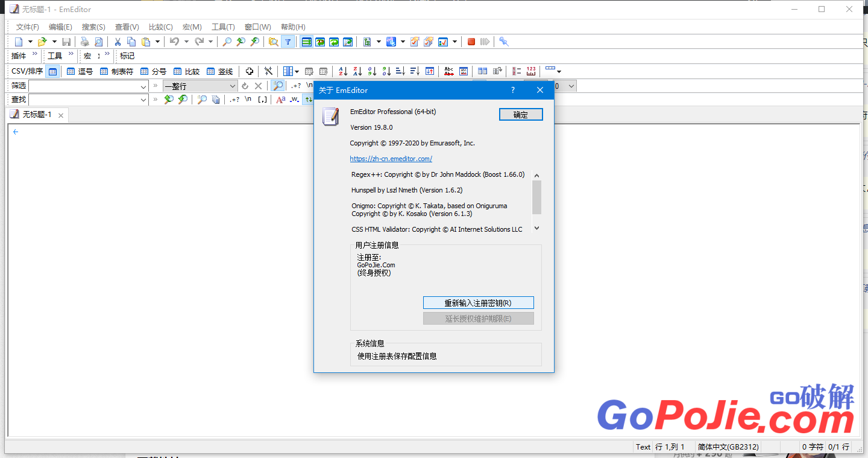Click the Print Preview icon
The image size is (868, 458).
pyautogui.click(x=98, y=42)
